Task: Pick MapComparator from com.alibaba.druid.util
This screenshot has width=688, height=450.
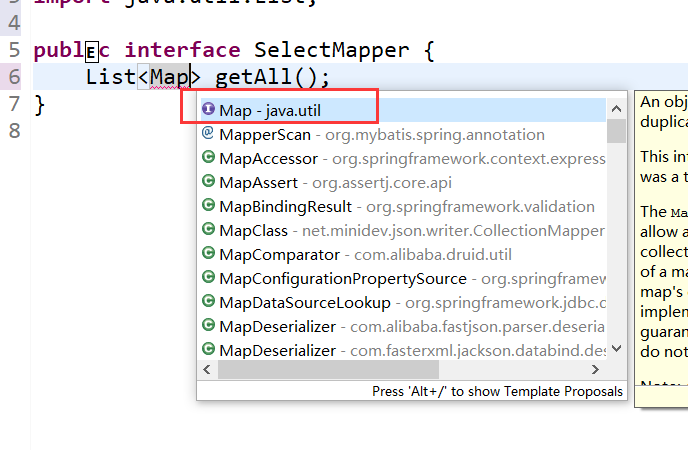Action: coord(403,254)
